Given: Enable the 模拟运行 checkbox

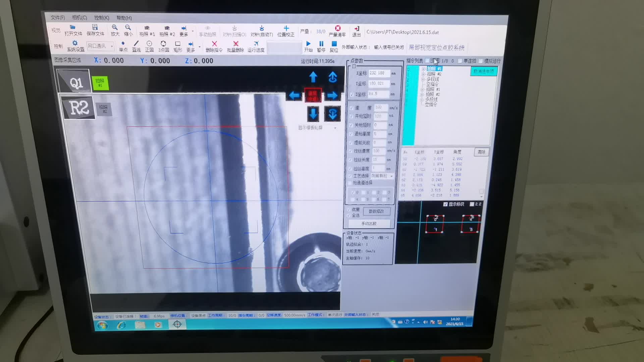Looking at the screenshot, I should 480,61.
